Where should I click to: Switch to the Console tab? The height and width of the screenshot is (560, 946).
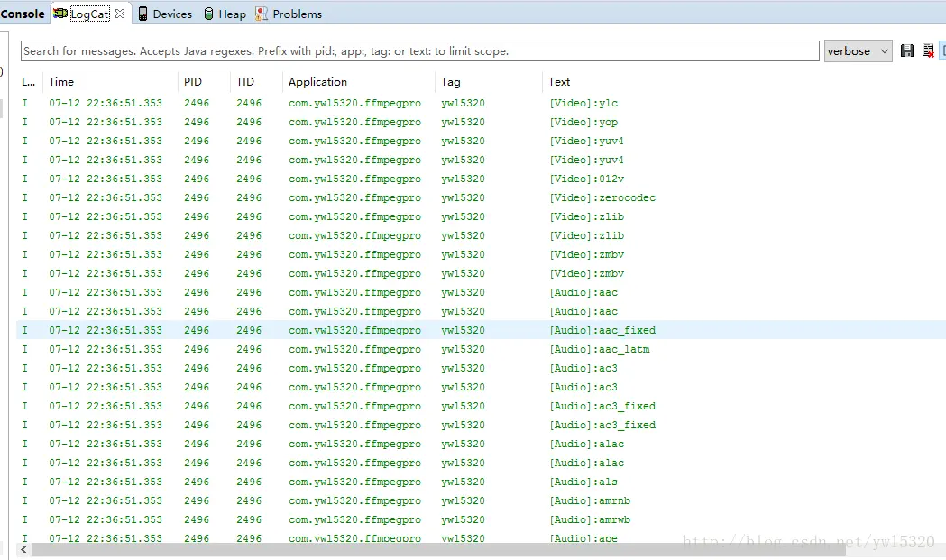coord(23,14)
